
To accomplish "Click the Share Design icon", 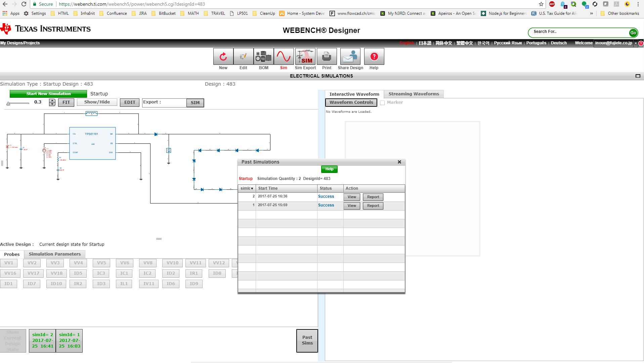I will pos(350,56).
